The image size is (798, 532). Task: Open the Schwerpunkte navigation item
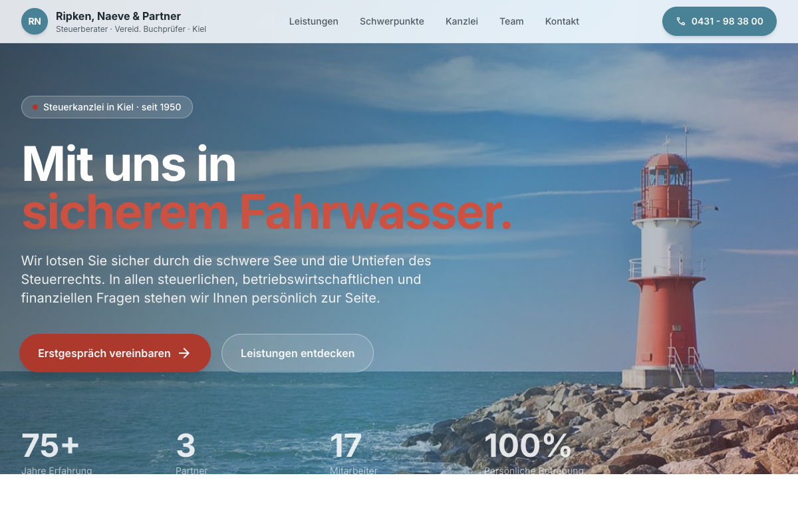tap(392, 21)
